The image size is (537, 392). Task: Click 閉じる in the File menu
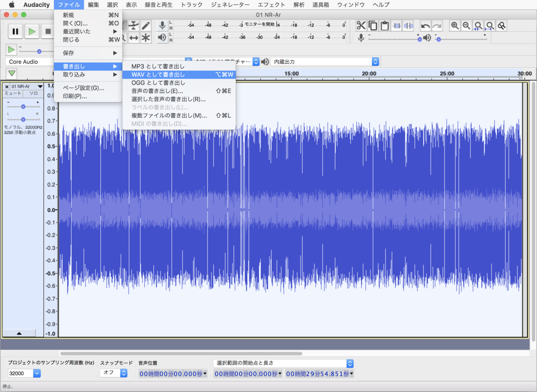(88, 39)
